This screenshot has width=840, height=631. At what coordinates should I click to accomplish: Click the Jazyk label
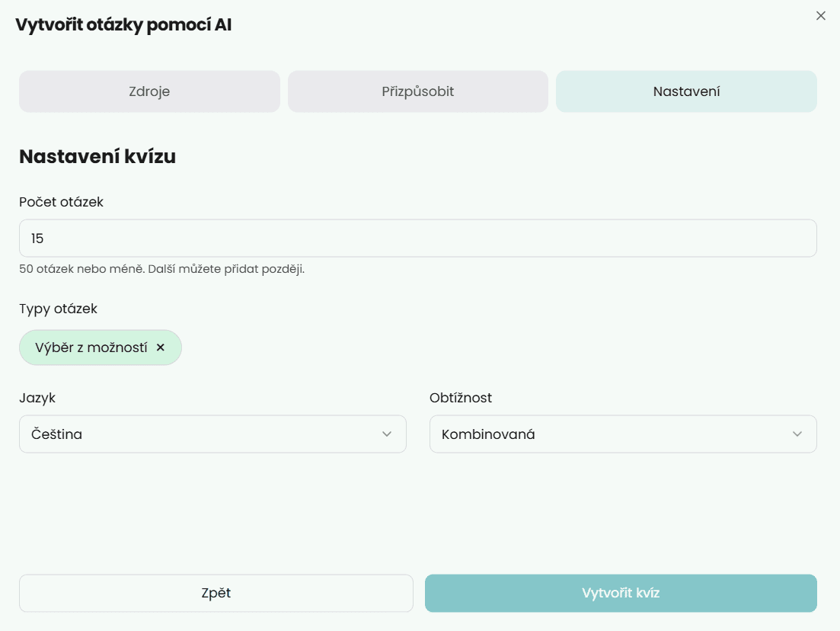pos(37,398)
